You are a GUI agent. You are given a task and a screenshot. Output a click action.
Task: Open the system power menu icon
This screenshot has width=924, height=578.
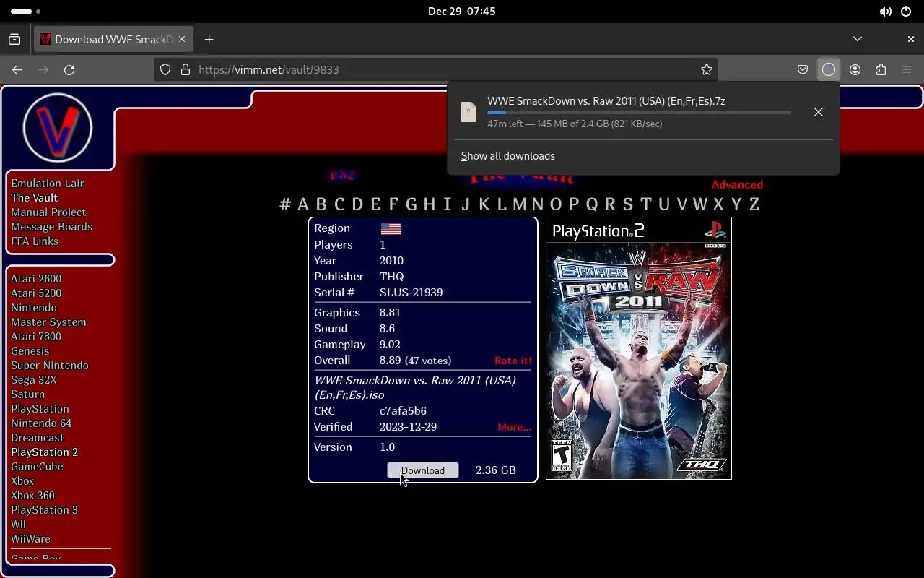pyautogui.click(x=906, y=12)
